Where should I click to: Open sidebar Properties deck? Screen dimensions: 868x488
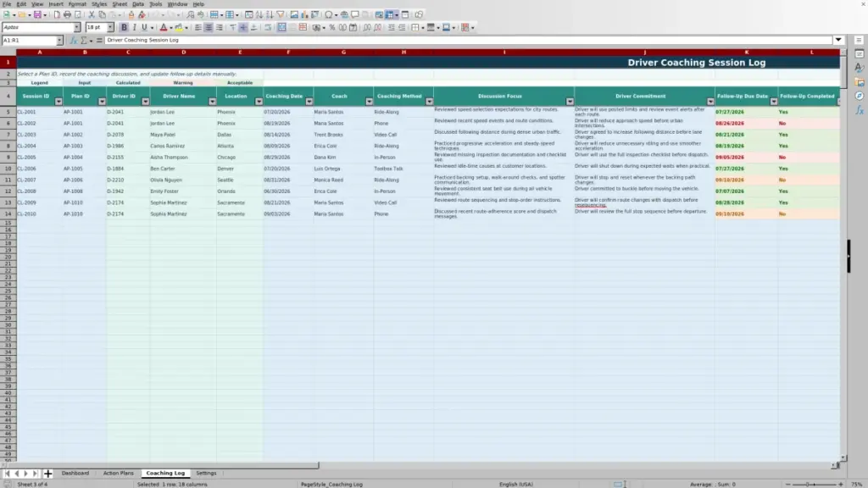click(860, 53)
